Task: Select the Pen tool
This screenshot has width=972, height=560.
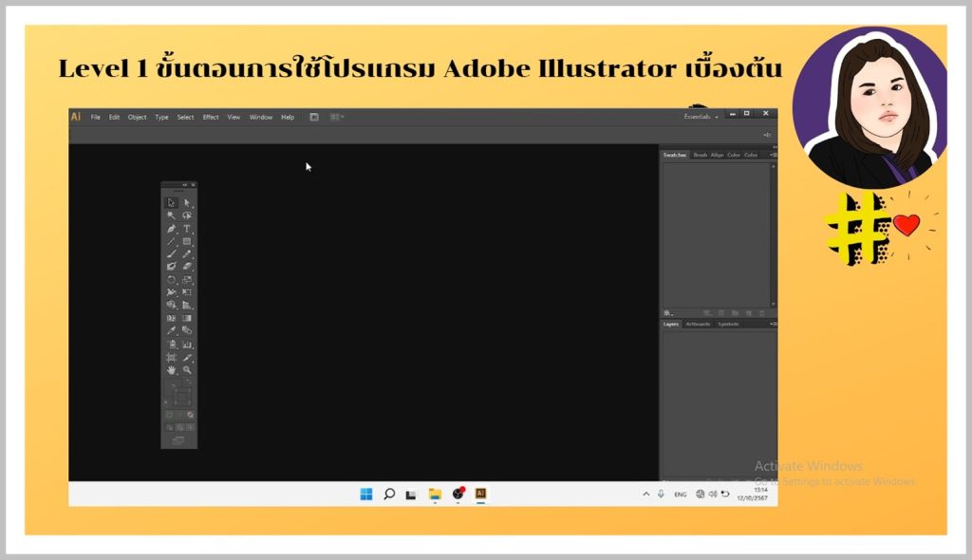Action: click(171, 229)
